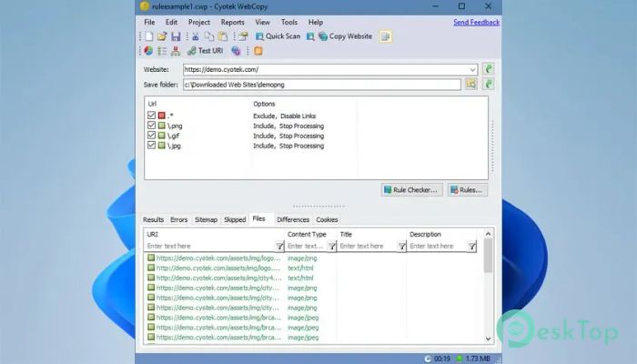Switch to the Errors tab
Viewport: 637px width, 364px height.
[178, 220]
